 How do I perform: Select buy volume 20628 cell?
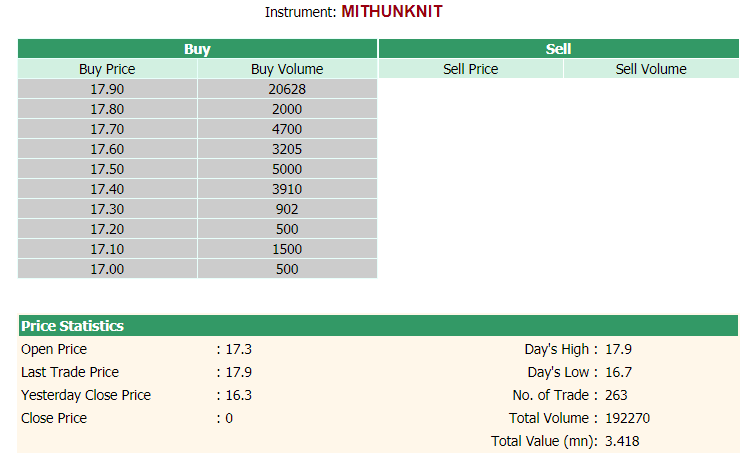click(287, 89)
